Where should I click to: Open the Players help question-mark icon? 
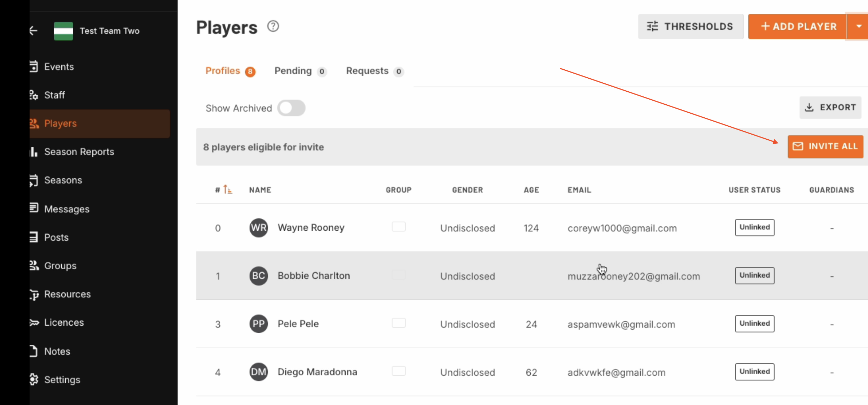click(273, 26)
